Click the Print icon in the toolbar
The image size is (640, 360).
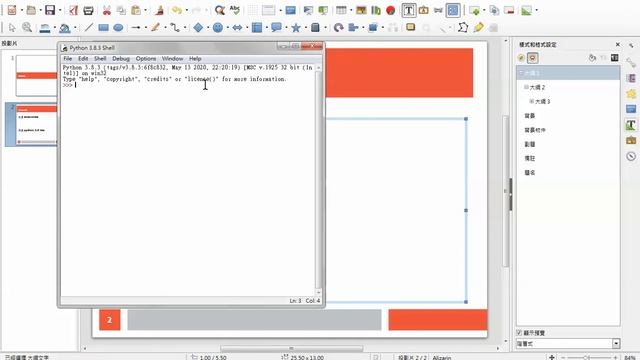[88, 10]
